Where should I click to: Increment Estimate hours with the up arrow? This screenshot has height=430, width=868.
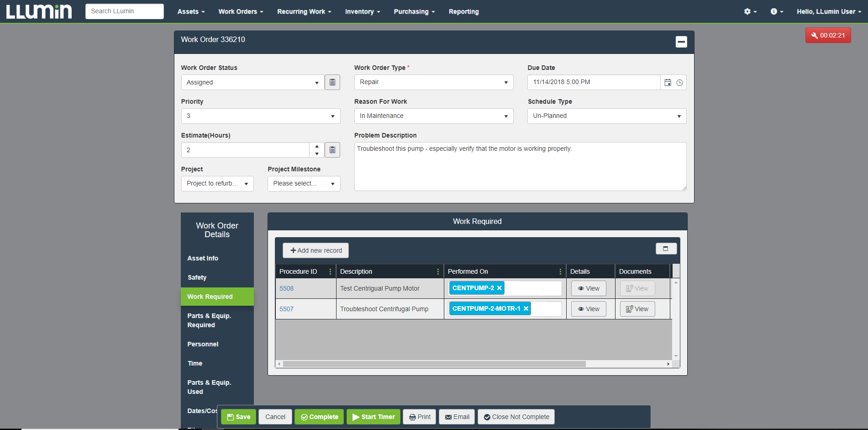click(316, 146)
